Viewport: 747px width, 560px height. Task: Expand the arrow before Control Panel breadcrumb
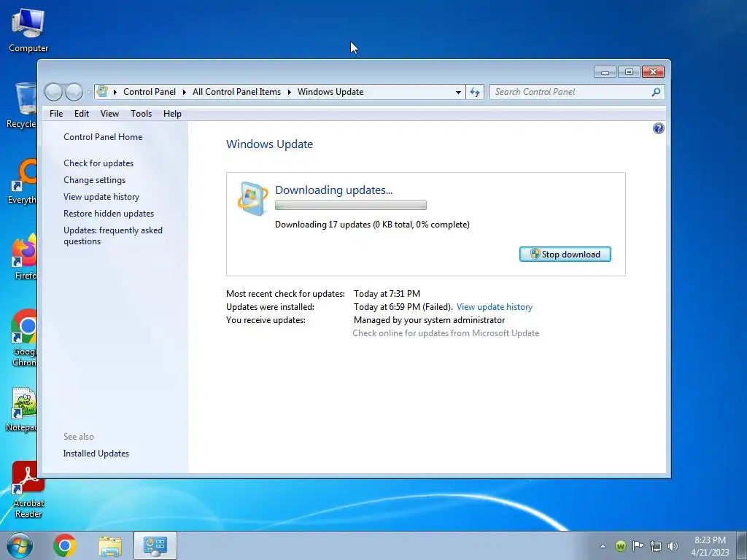click(x=115, y=92)
